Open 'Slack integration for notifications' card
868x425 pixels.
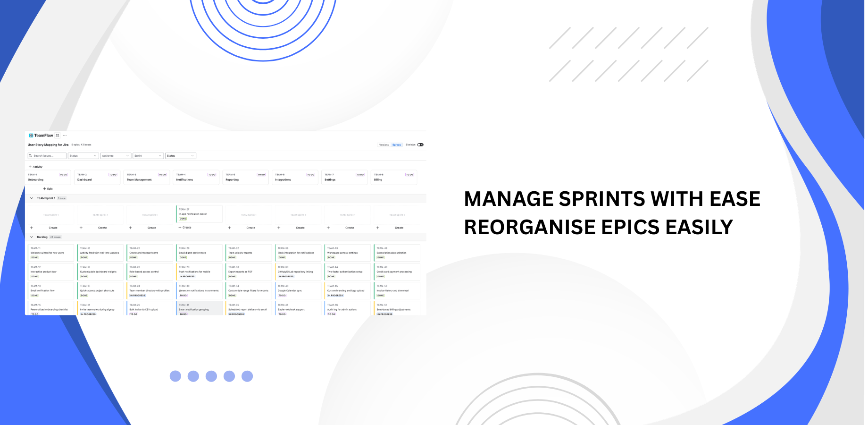click(x=298, y=253)
